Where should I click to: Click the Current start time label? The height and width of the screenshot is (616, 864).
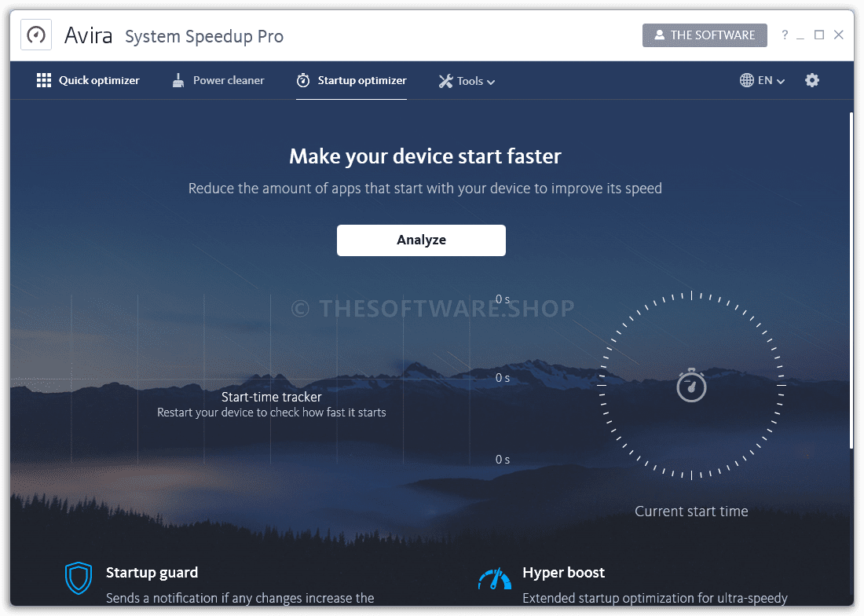tap(691, 511)
